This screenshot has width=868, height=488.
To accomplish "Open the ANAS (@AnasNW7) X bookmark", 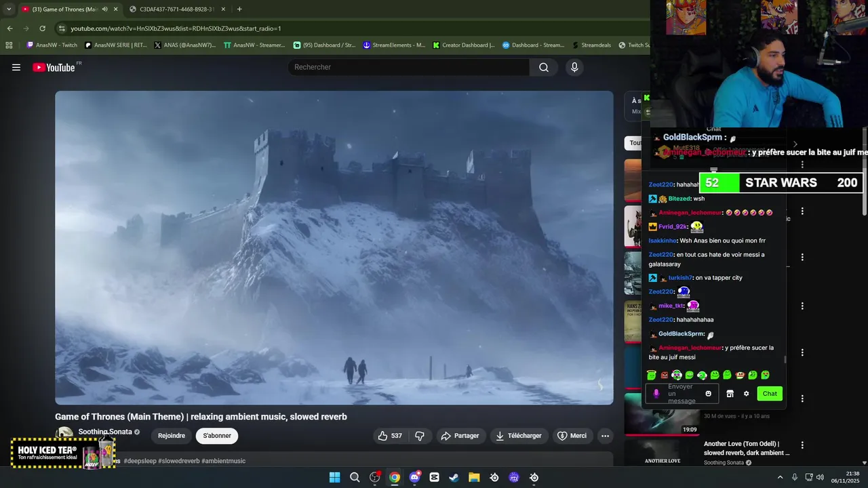I will click(x=184, y=45).
